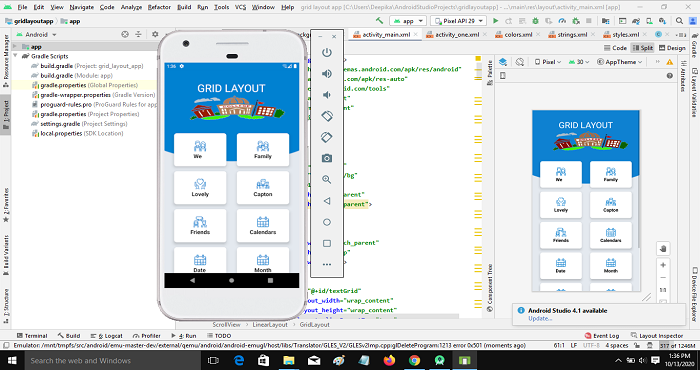
Task: Click the Project panel Collapse All icon
Action: 138,34
